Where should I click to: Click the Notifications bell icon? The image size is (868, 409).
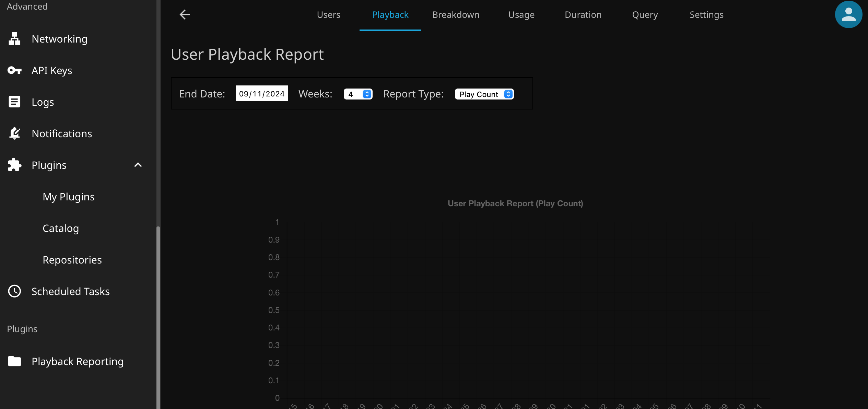[14, 133]
